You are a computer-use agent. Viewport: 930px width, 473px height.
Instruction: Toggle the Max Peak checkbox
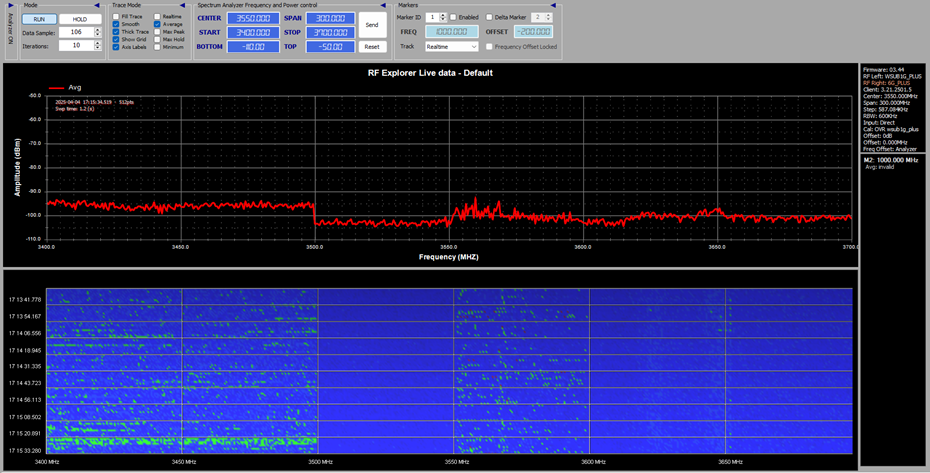pyautogui.click(x=158, y=32)
